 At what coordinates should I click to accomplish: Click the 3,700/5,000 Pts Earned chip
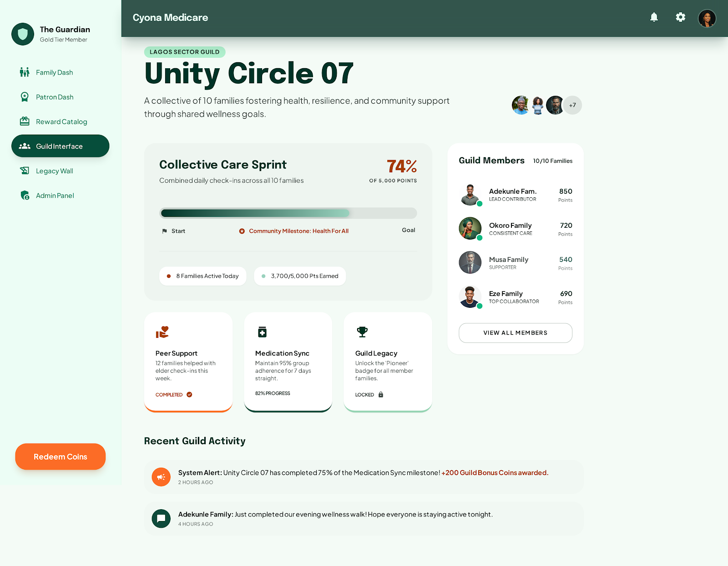pos(300,276)
